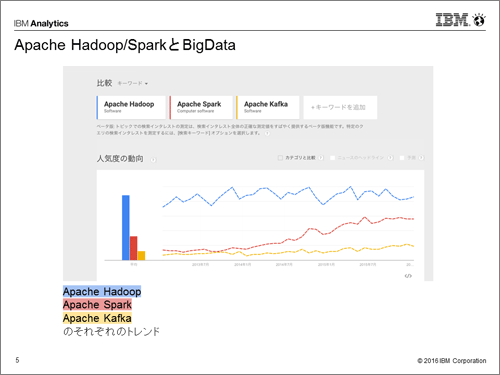The height and width of the screenshot is (375, 500).
Task: Click the 2015年7月 axis label
Action: click(x=368, y=264)
